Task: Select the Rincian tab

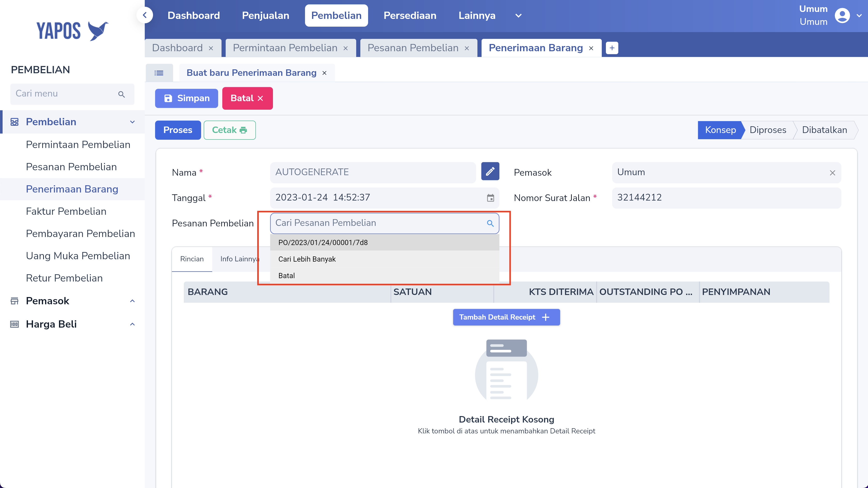Action: pos(192,259)
